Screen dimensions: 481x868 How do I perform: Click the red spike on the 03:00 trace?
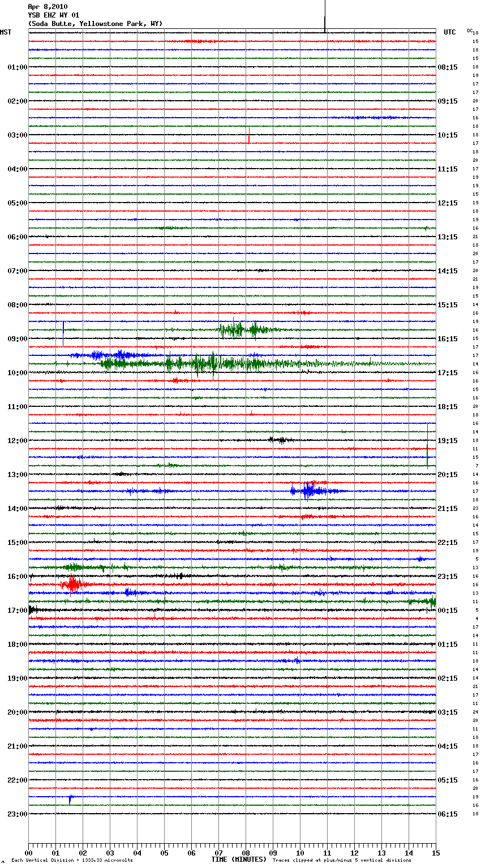point(248,135)
